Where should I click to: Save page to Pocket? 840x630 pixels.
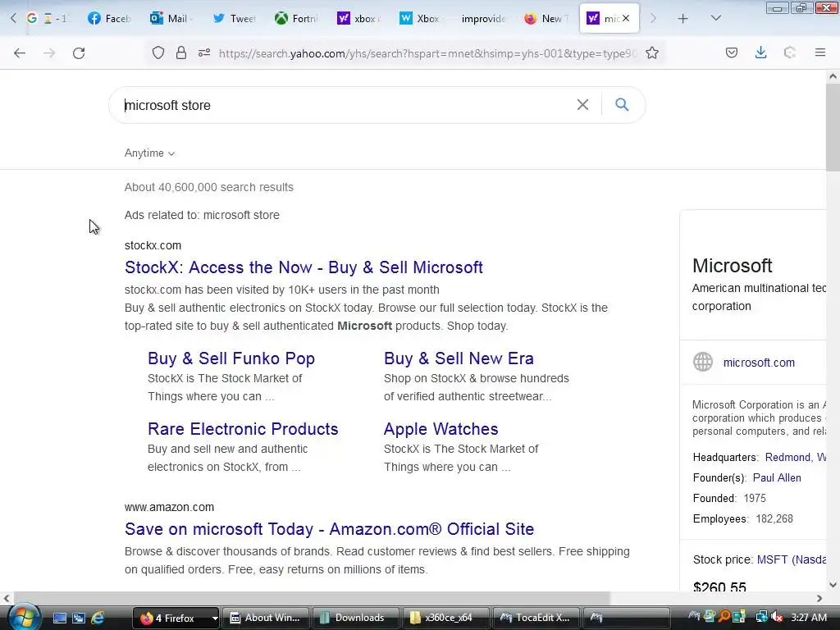point(732,53)
